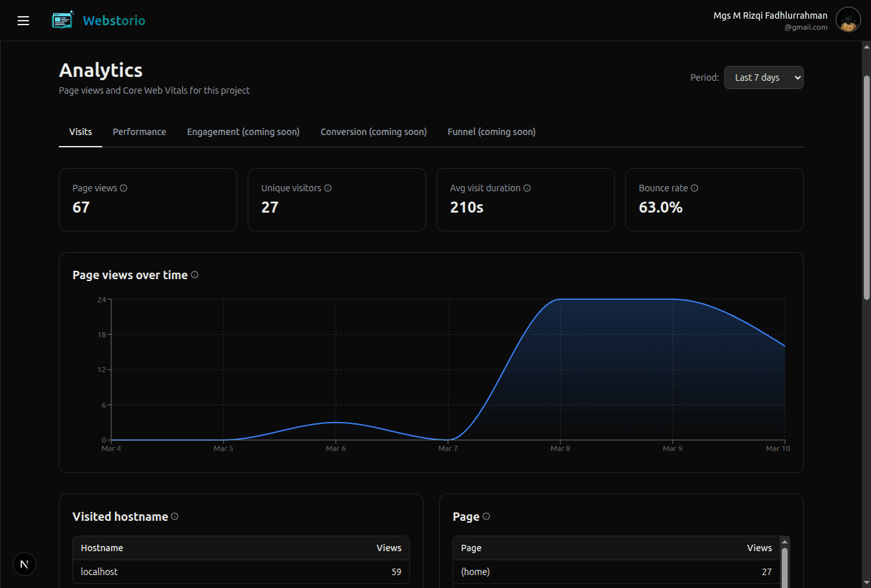
Task: Open Engagement (coming soon) tab
Action: [x=243, y=132]
